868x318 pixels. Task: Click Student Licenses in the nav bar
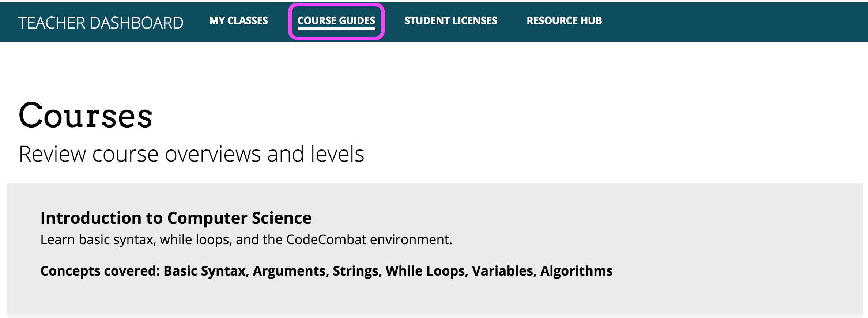[x=450, y=21]
